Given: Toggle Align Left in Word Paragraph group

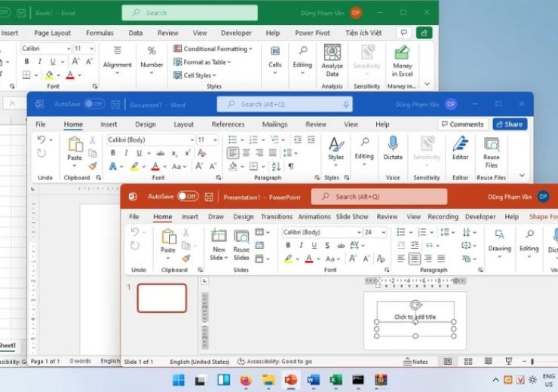Looking at the screenshot, I should pos(233,153).
